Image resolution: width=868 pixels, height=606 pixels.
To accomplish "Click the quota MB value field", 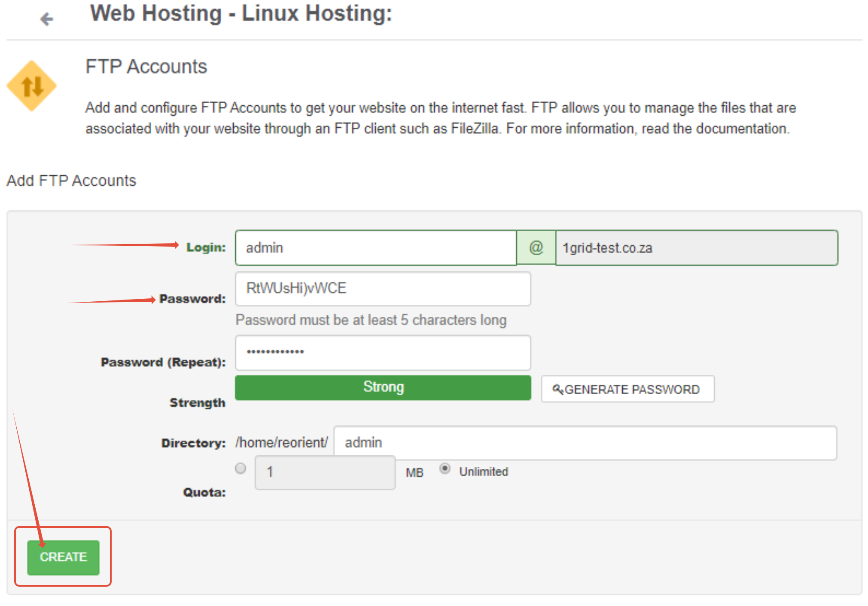I will tap(325, 472).
